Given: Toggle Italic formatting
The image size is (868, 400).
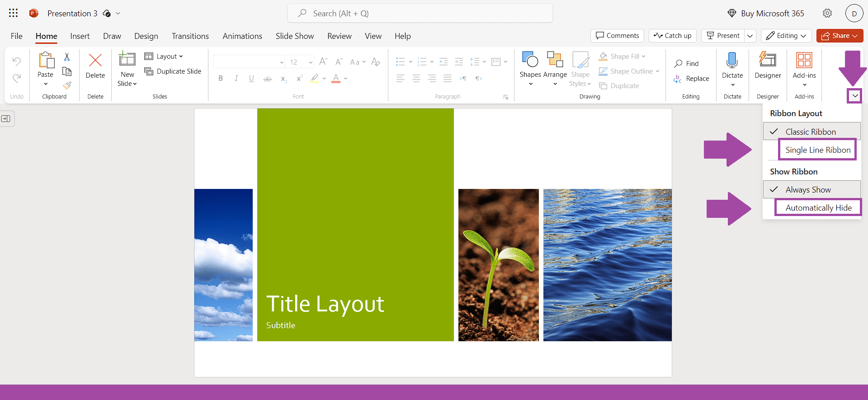Looking at the screenshot, I should tap(236, 78).
